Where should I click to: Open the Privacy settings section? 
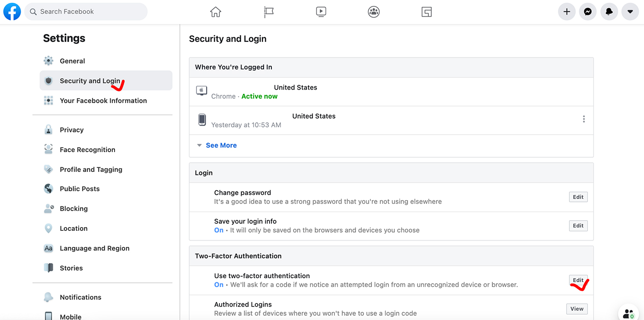72,130
